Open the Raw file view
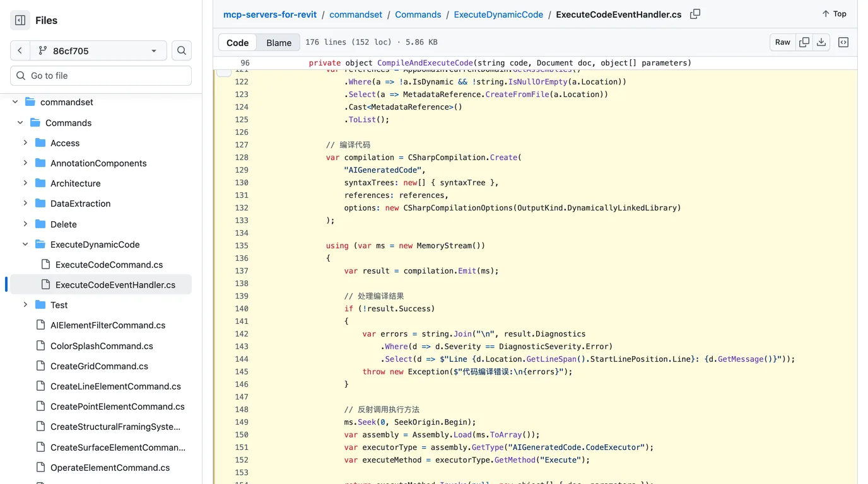 (x=783, y=42)
